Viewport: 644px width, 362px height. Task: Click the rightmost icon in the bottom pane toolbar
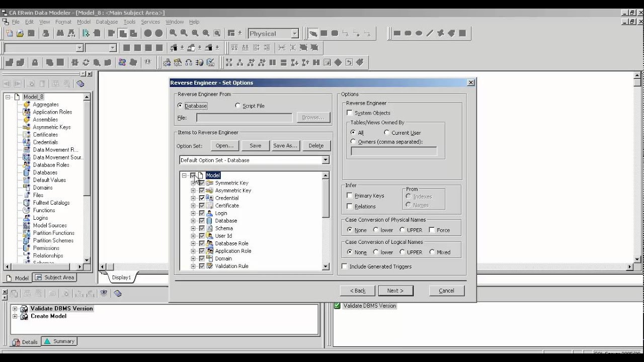(x=118, y=293)
